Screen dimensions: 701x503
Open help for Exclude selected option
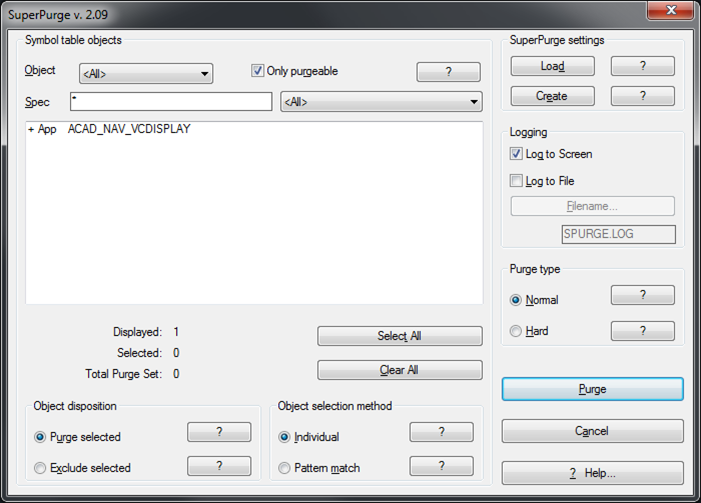[219, 466]
